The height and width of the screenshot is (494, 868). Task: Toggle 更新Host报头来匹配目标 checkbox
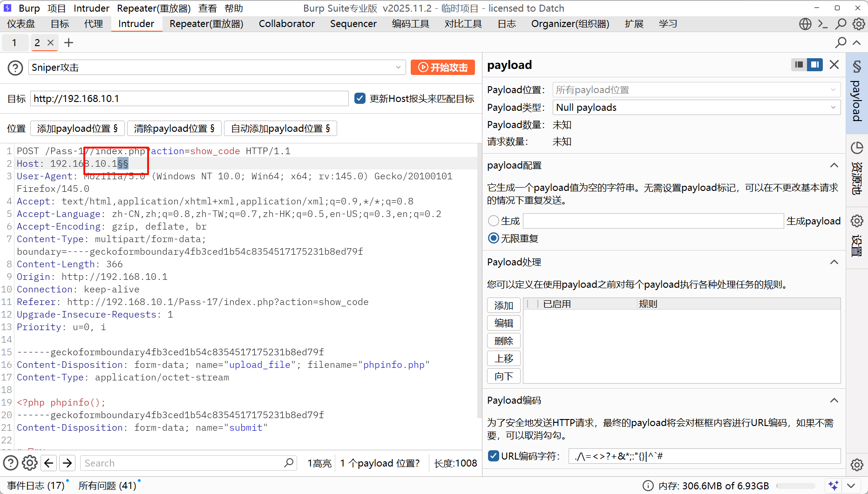pos(359,98)
